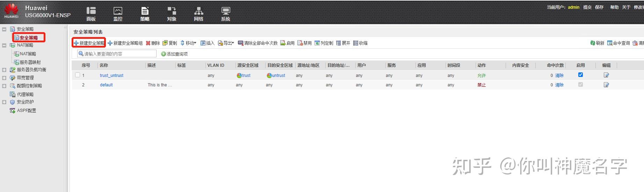Open the default policy link
Screen dimensions: 644x192
point(106,85)
